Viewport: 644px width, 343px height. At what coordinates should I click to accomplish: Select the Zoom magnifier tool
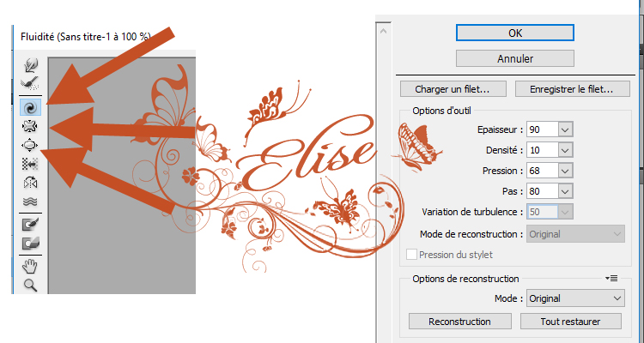[x=30, y=286]
